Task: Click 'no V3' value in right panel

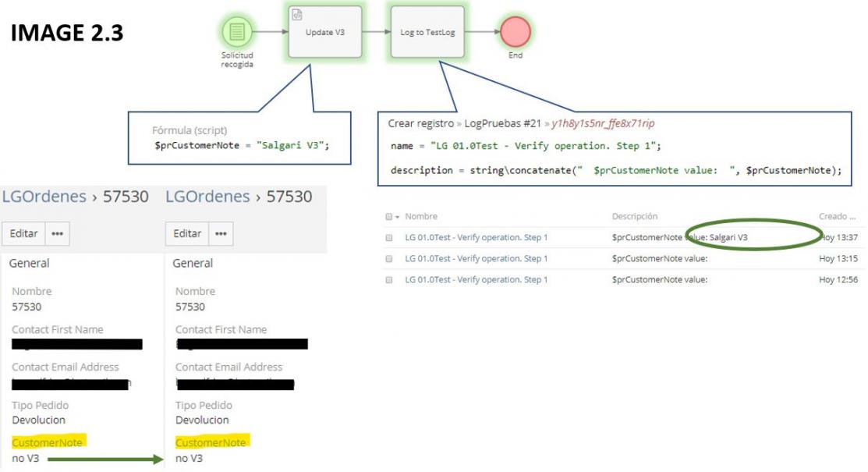Action: (x=189, y=458)
